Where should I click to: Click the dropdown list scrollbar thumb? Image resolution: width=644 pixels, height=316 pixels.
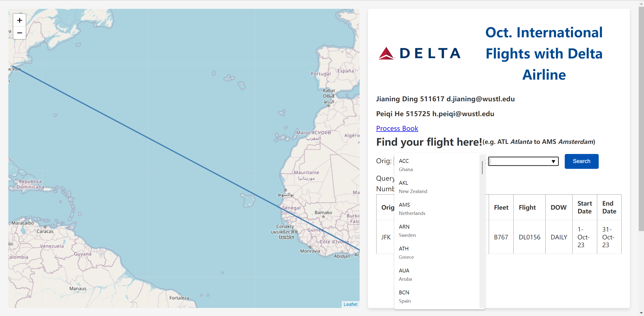[482, 167]
